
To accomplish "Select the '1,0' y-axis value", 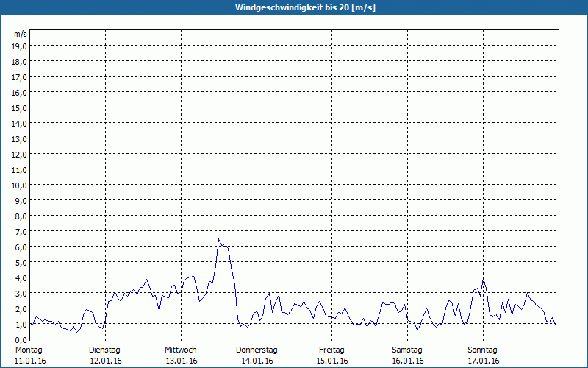I will pyautogui.click(x=21, y=324).
